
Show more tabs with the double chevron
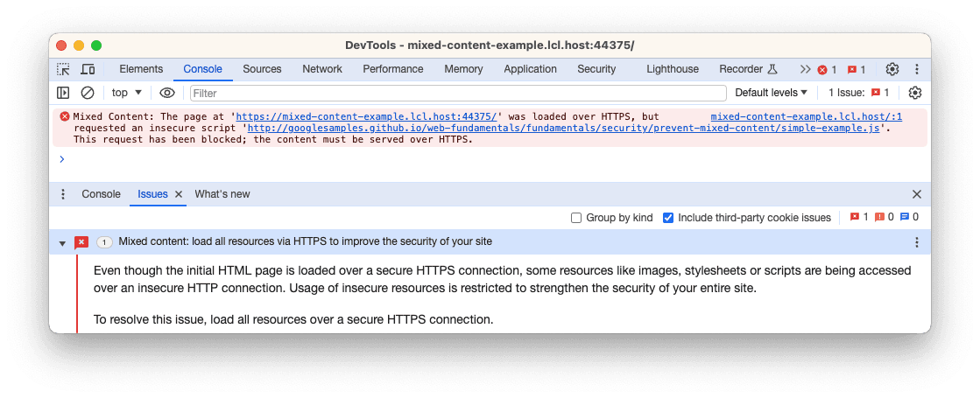pos(805,69)
